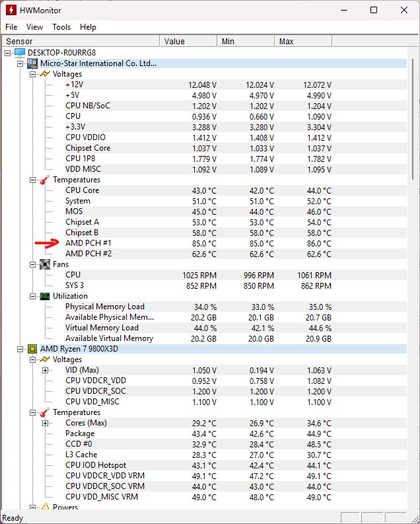
Task: Select the CPU IOD Hotspot row
Action: 95,465
